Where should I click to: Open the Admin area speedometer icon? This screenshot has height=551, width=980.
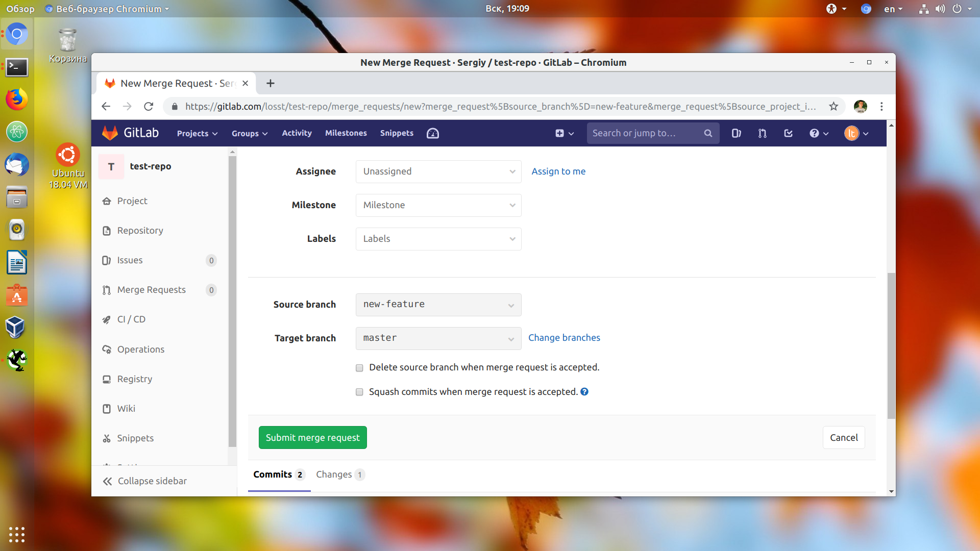point(433,133)
